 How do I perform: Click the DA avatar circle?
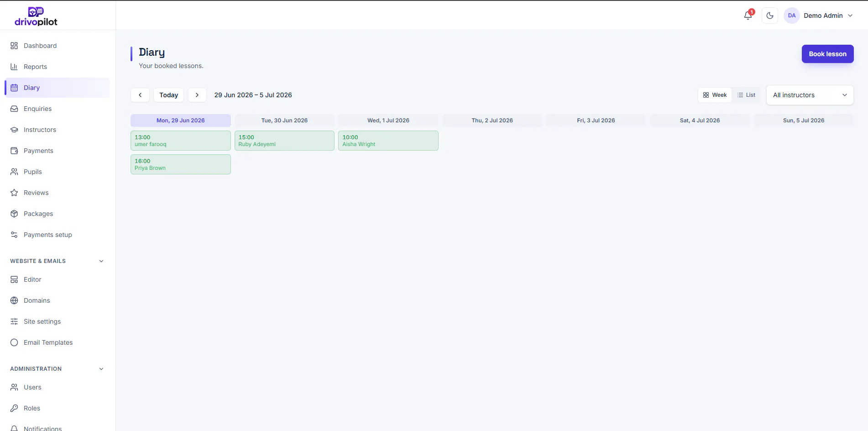(792, 16)
